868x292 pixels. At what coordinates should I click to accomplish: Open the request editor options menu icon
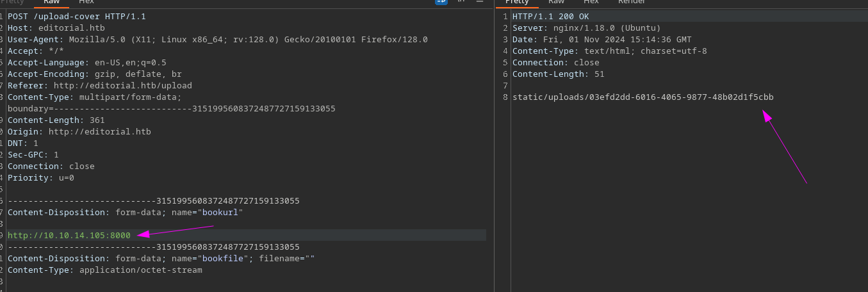click(479, 2)
